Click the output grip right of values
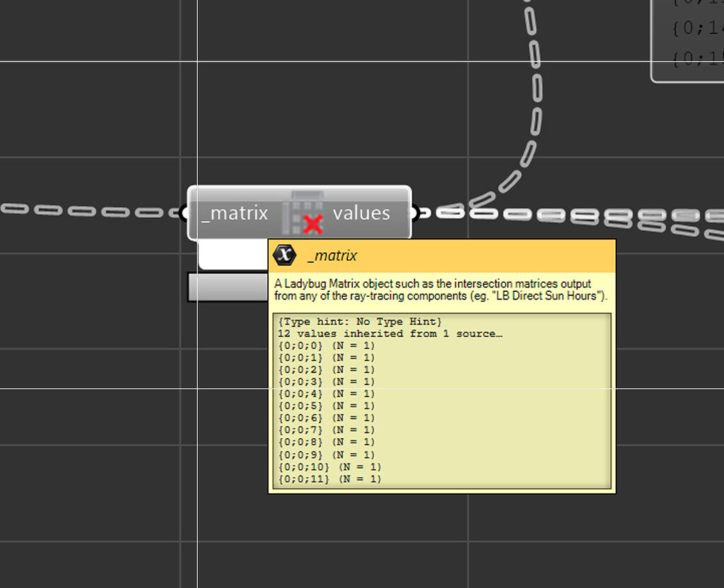The image size is (724, 588). (x=414, y=212)
